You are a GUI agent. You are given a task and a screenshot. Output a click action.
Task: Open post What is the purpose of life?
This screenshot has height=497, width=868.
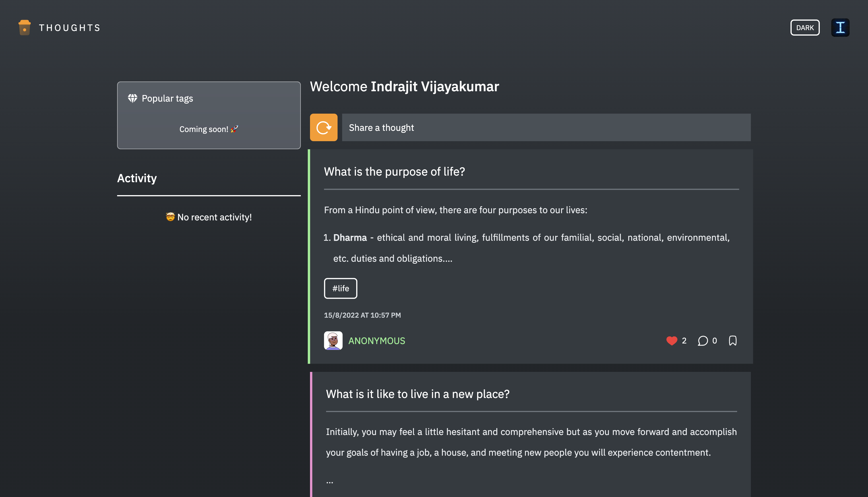(394, 171)
